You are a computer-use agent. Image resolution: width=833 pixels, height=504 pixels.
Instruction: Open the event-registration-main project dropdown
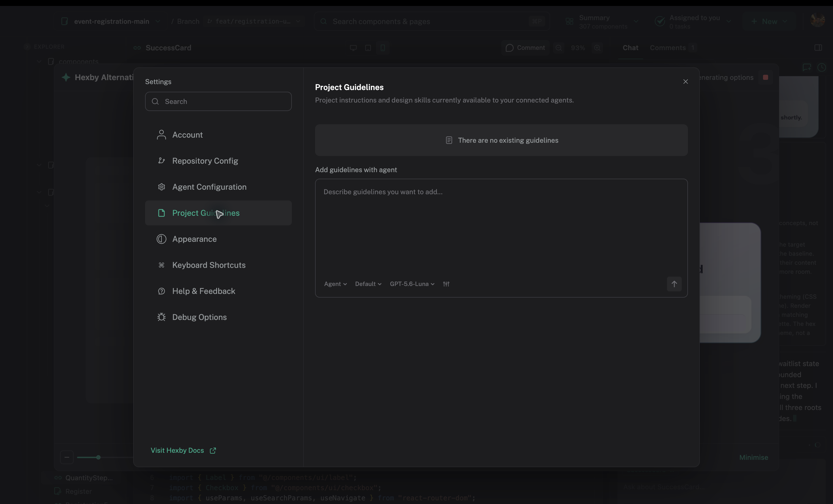point(110,21)
